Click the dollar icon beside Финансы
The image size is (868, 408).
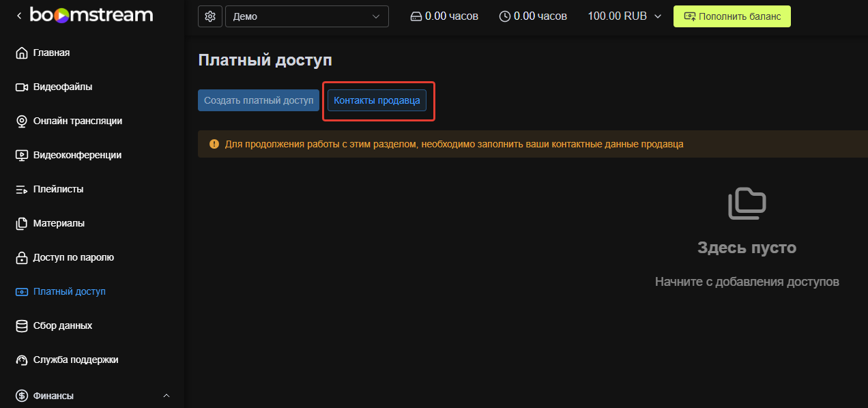point(21,396)
